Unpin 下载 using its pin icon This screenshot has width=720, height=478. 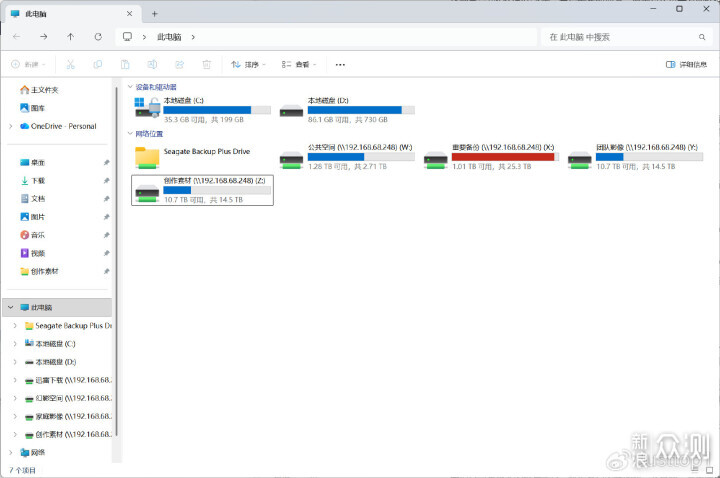(x=106, y=180)
